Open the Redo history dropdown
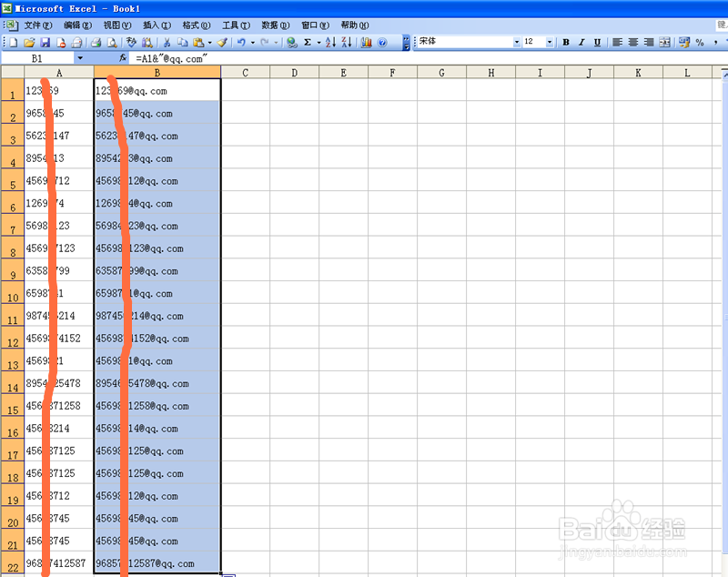Screen dimensions: 728x577 click(x=277, y=43)
